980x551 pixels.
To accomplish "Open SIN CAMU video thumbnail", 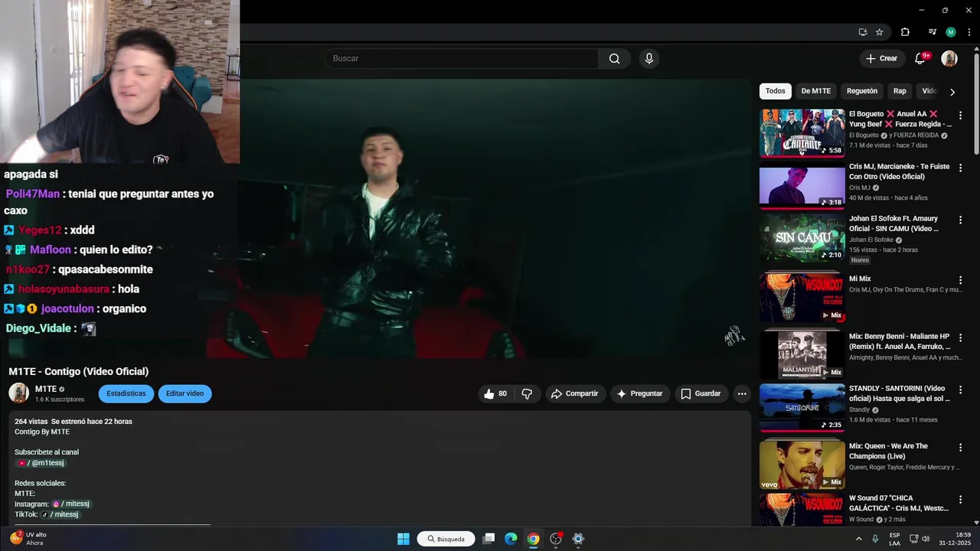I will [x=802, y=237].
